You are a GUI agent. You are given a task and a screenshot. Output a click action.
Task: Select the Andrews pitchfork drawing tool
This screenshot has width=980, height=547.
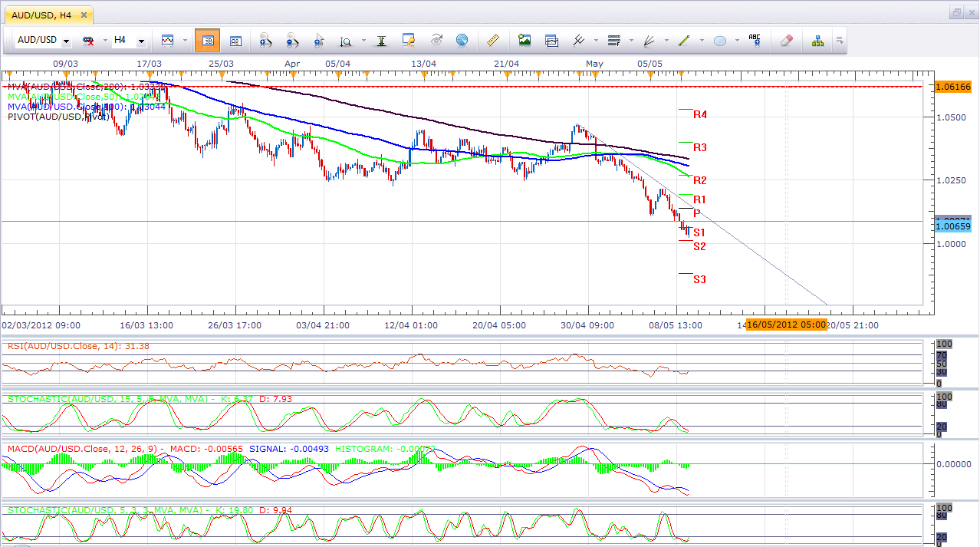(x=579, y=41)
